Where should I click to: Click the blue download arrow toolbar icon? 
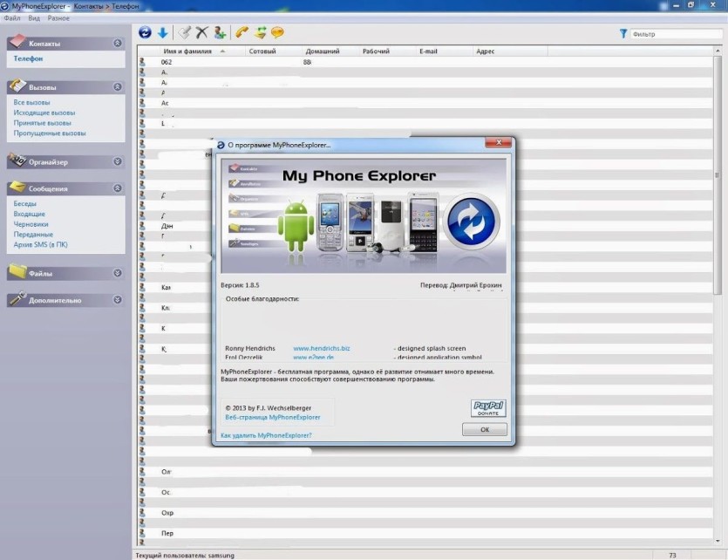[162, 32]
